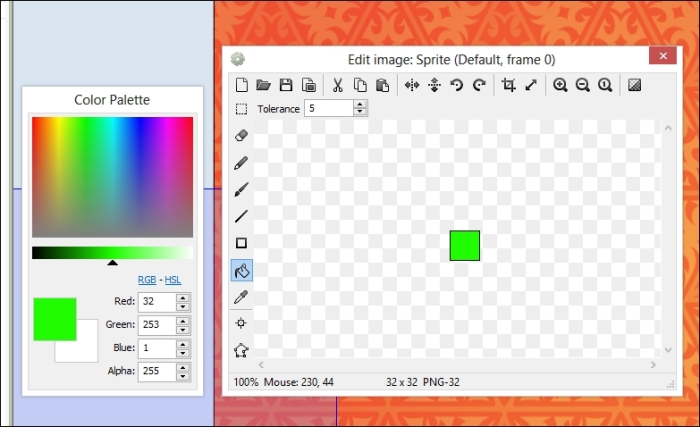Decrease the Red value
This screenshot has height=427, width=700.
click(183, 306)
